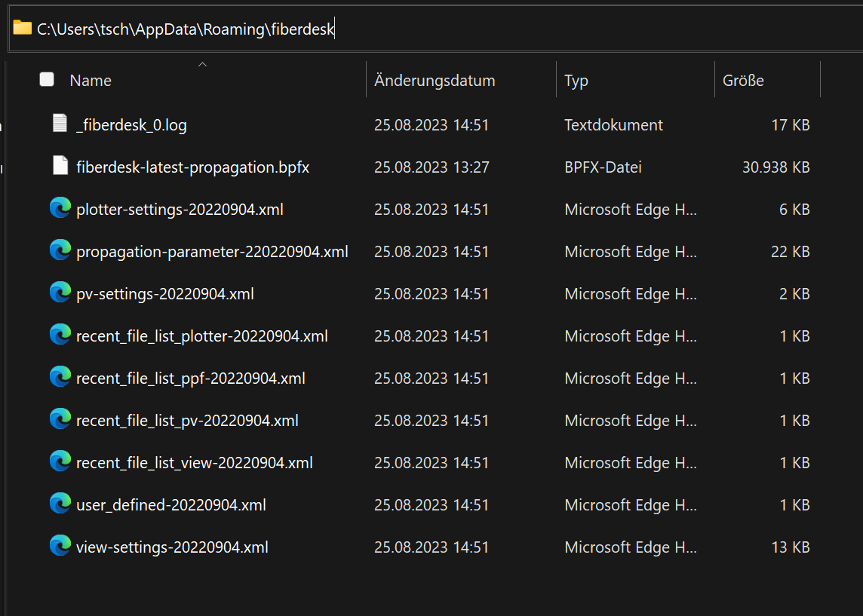Click the folder icon in the address bar
Screen dimensions: 863x616
pos(22,27)
